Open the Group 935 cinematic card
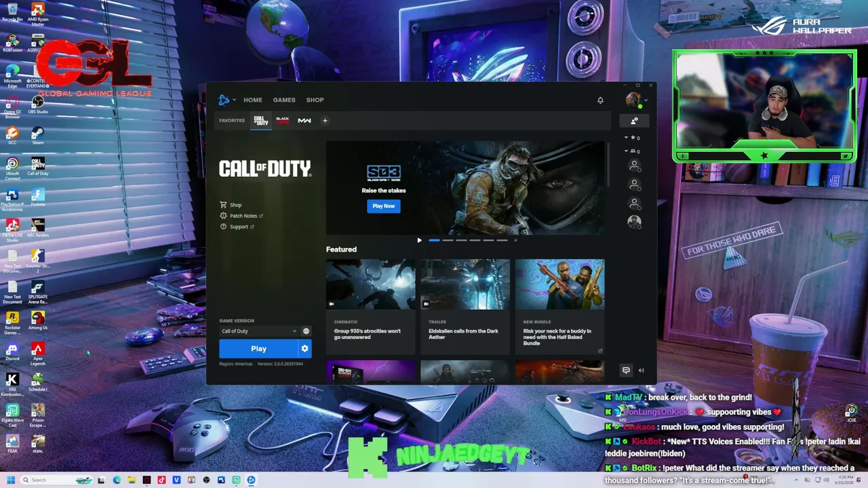 pyautogui.click(x=370, y=306)
